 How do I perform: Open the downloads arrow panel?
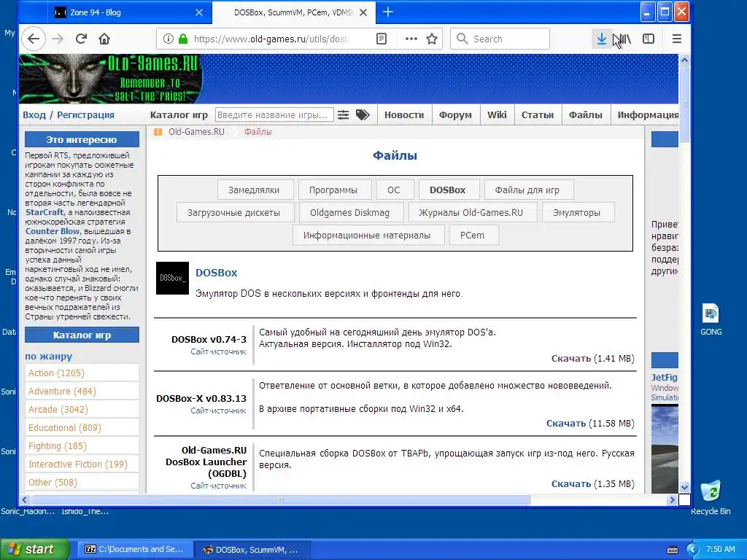coord(602,39)
